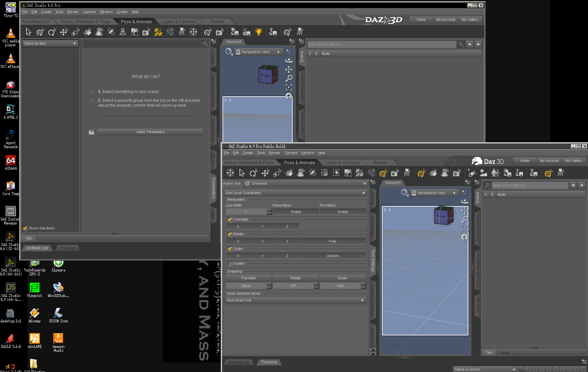
Task: Pick the Translate tool in DAZ Studio 4.8 toolbar
Action: click(64, 32)
